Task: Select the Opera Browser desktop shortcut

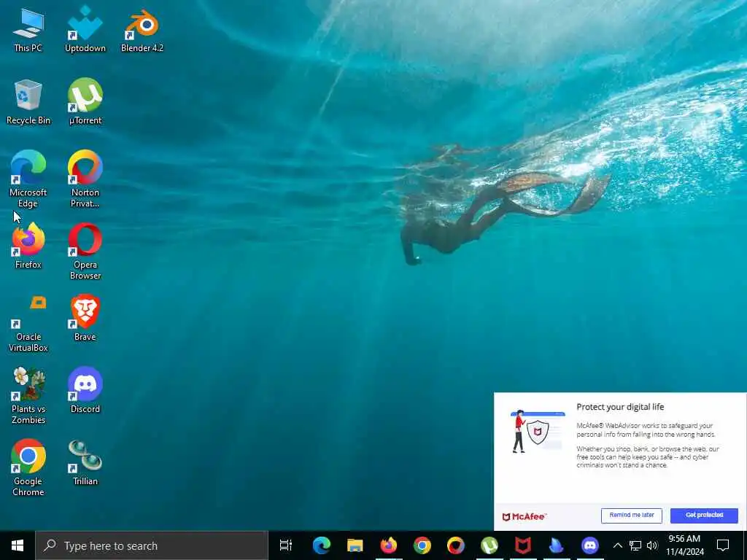Action: click(x=85, y=251)
